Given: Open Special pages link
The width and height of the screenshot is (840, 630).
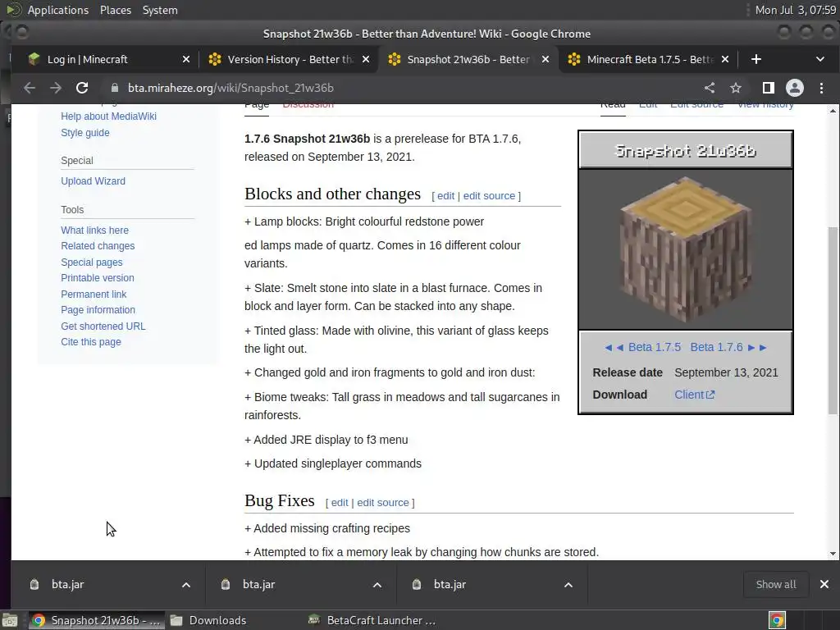Looking at the screenshot, I should coord(92,262).
